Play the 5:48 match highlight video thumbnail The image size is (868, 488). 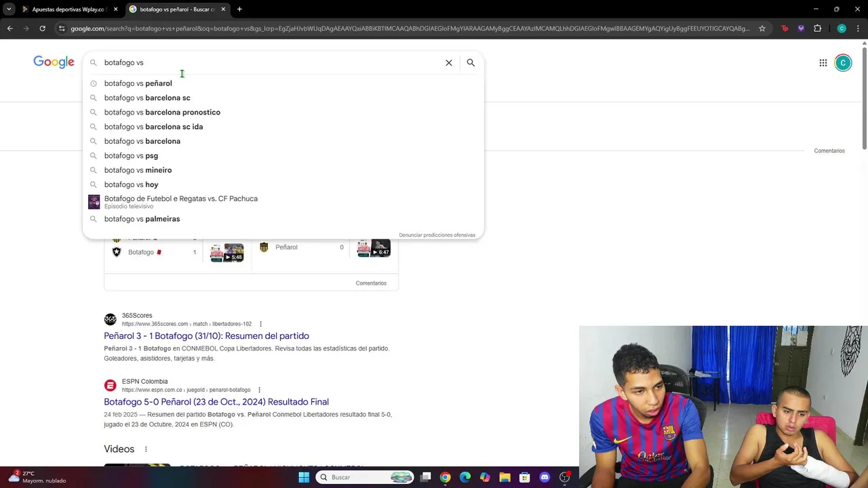[x=226, y=252]
